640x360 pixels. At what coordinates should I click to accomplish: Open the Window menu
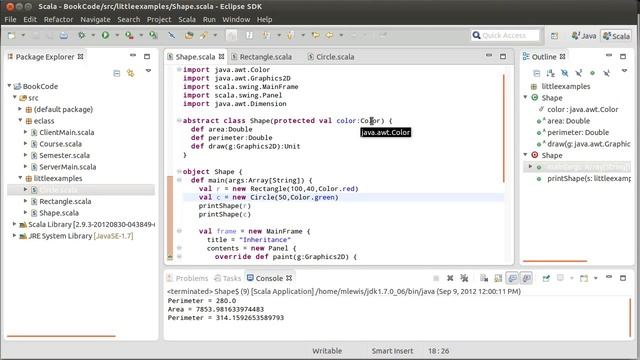click(x=236, y=19)
